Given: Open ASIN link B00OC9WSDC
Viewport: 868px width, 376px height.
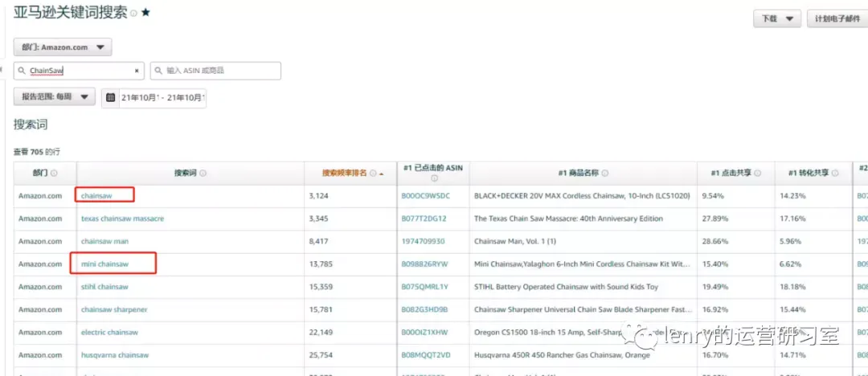Looking at the screenshot, I should (426, 196).
